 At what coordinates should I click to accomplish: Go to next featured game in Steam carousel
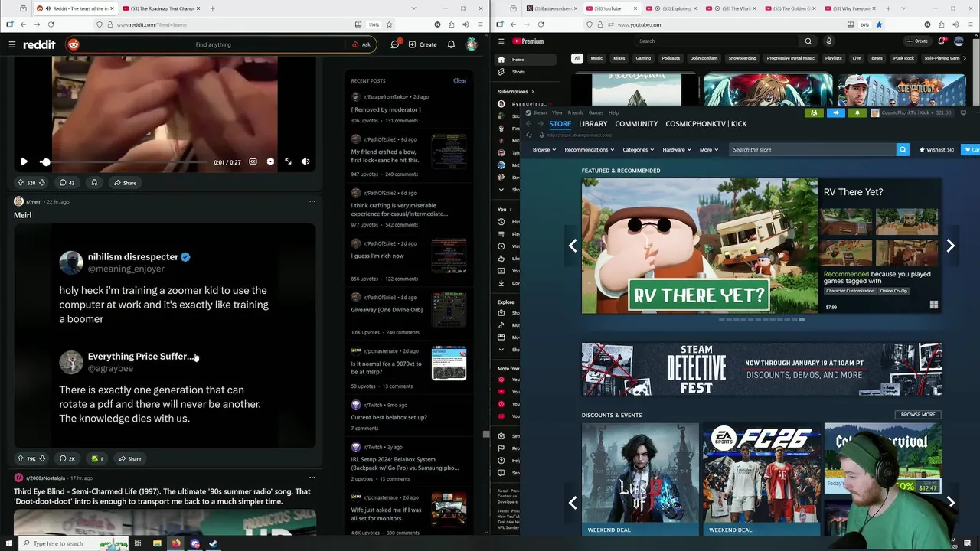point(950,246)
